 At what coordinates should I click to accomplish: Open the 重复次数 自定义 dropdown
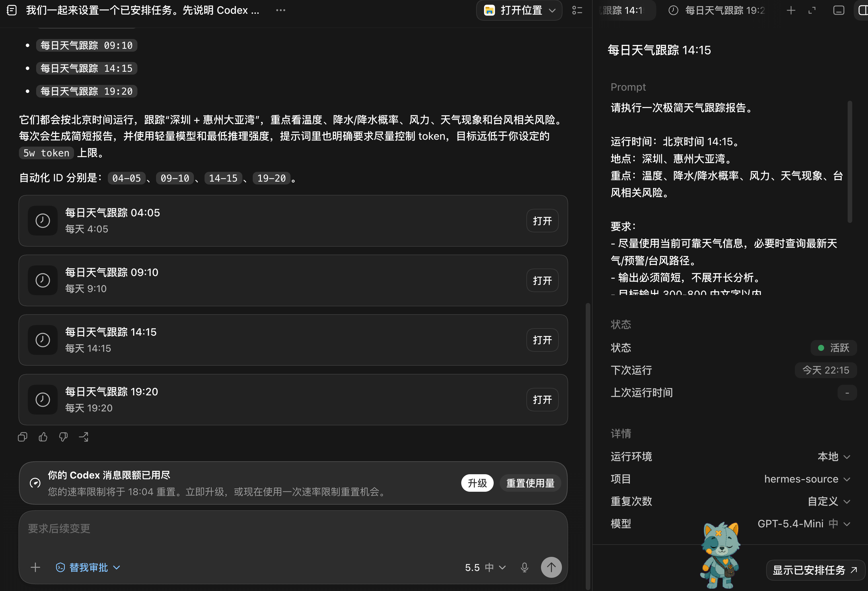pos(829,501)
